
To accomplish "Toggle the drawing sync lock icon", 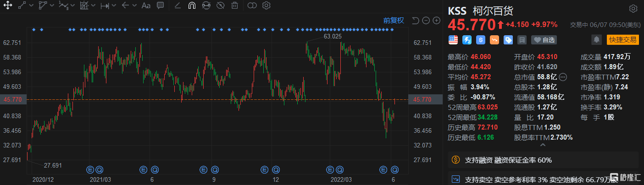I will pos(206,6).
